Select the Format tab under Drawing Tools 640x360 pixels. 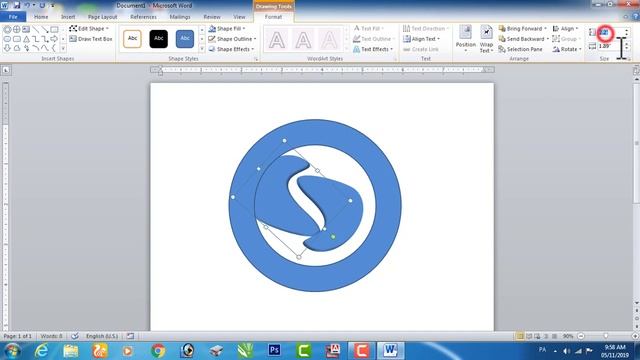273,17
